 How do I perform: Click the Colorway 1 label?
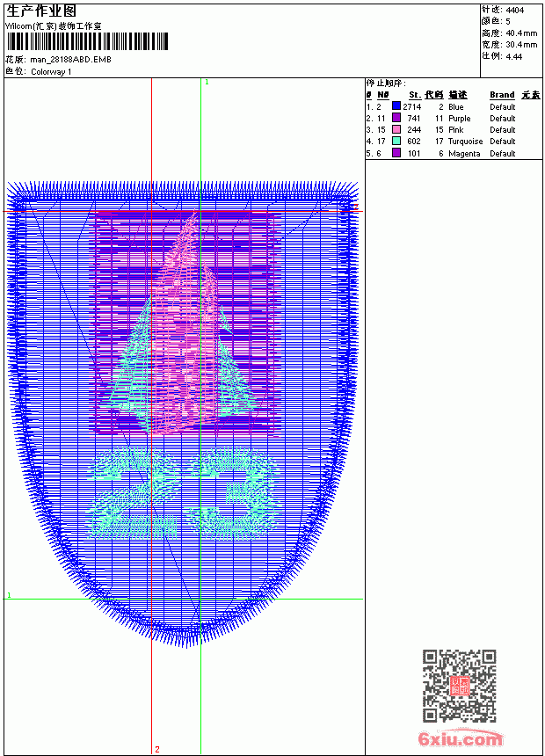tap(51, 72)
